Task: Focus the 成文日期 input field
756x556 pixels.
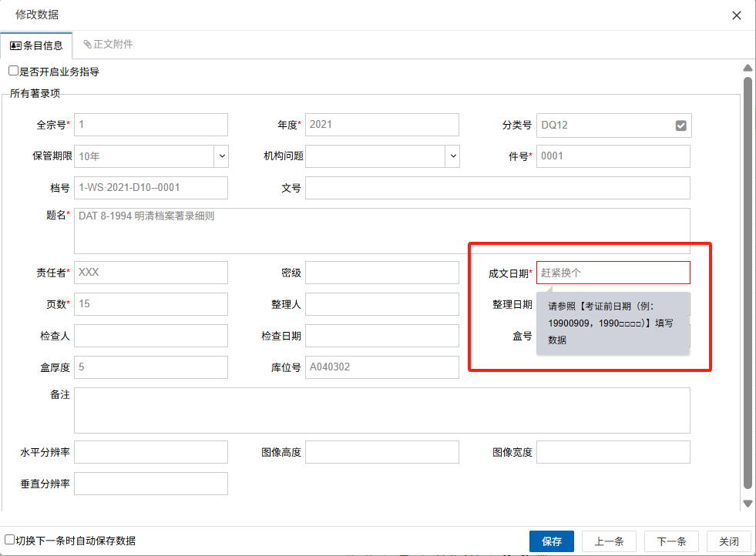Action: click(613, 273)
